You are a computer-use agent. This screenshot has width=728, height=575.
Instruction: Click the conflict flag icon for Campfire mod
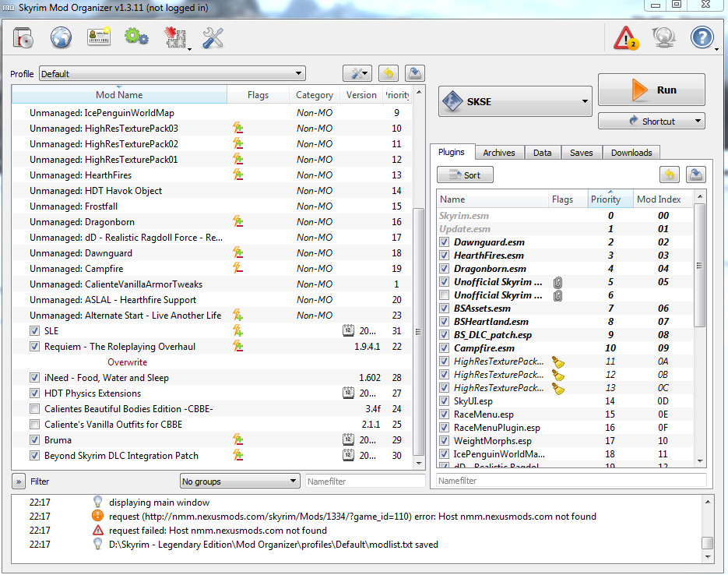(238, 269)
